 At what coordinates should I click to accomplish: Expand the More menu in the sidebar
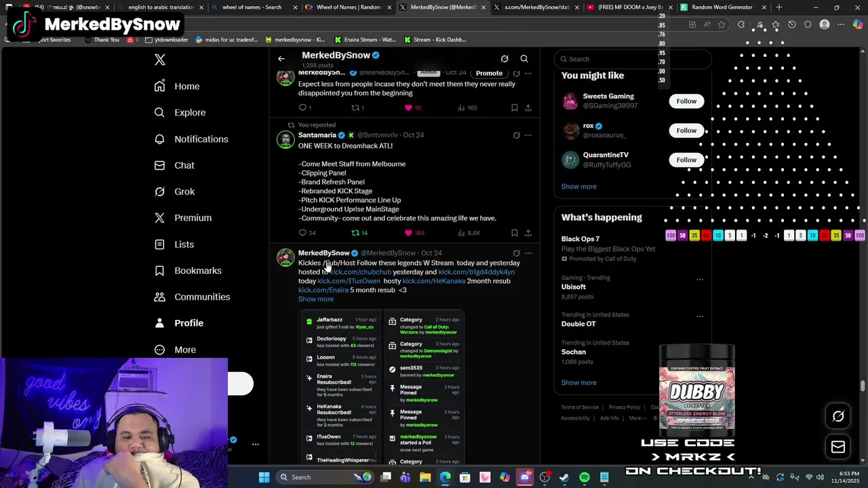pos(175,350)
